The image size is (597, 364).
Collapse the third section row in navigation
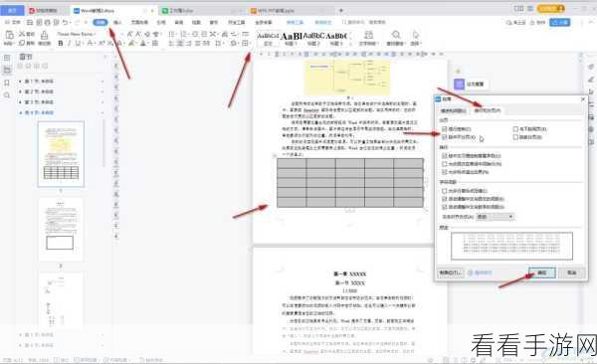(x=20, y=102)
